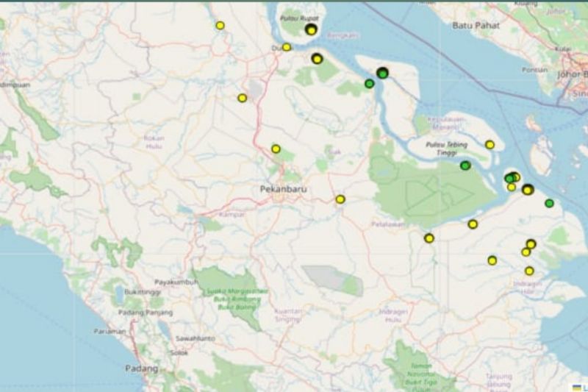Select the yellow marker directly east of Pekanbaru
Viewport: 588px width, 392px height.
[340, 199]
